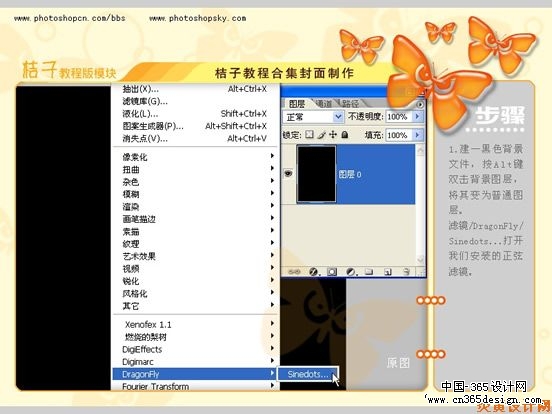Open the layer style (fx) button menu
This screenshot has height=414, width=552.
click(313, 271)
